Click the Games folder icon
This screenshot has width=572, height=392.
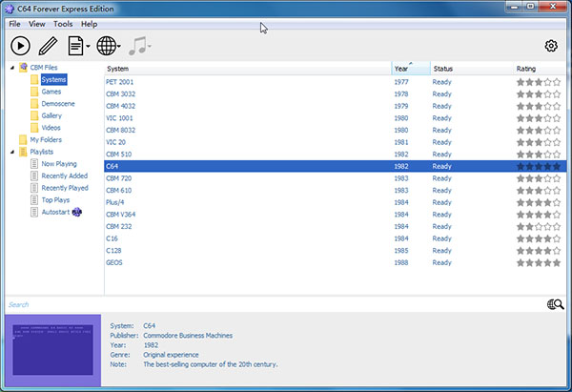(x=34, y=92)
